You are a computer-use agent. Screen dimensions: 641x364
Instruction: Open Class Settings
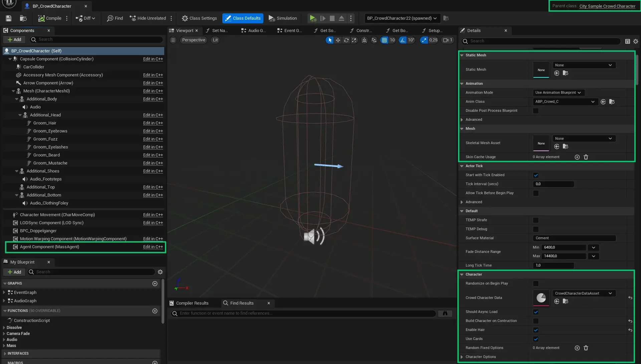point(199,18)
